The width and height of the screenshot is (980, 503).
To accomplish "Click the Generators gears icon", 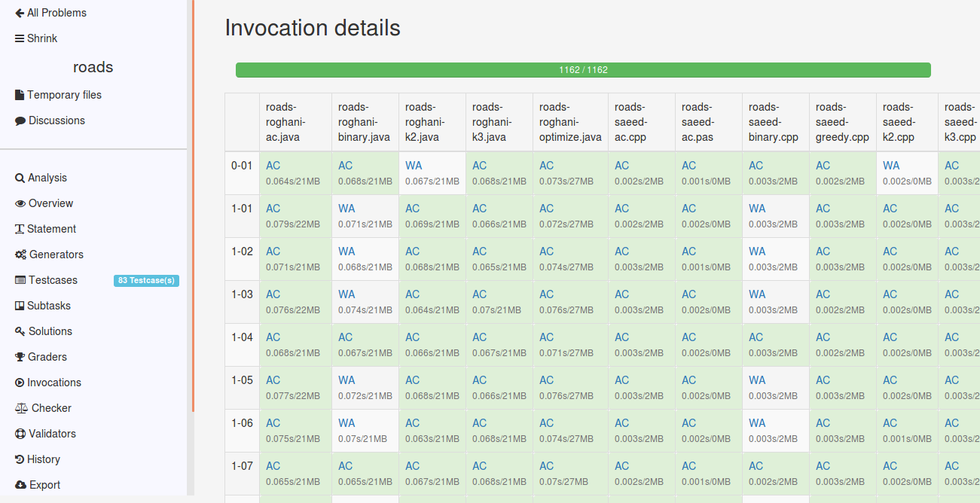I will [x=20, y=255].
